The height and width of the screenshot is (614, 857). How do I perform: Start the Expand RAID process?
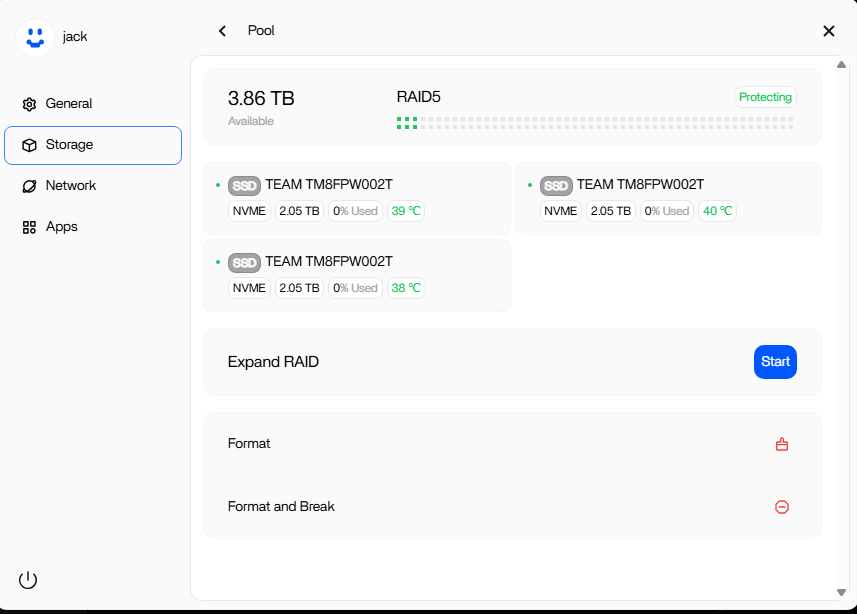click(775, 362)
